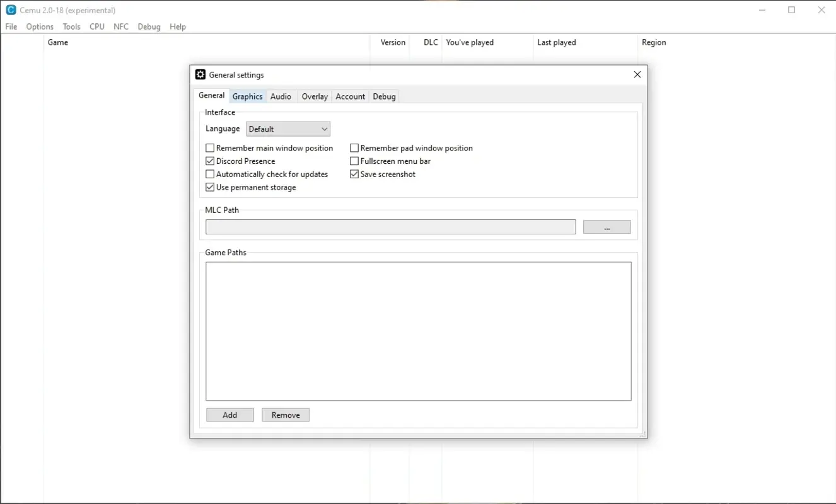Enable Automatically check for updates
836x504 pixels.
(x=210, y=174)
